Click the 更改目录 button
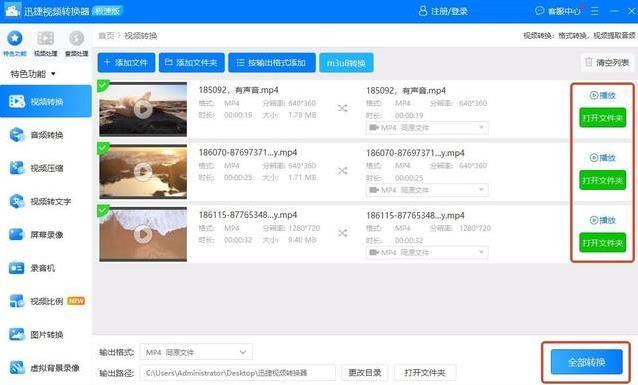The image size is (638, 385). pyautogui.click(x=365, y=373)
